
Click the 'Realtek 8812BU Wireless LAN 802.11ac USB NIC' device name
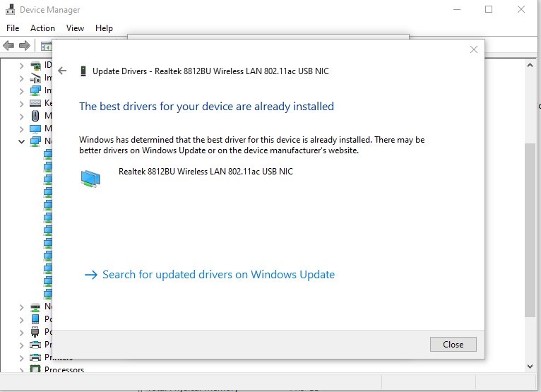[206, 171]
